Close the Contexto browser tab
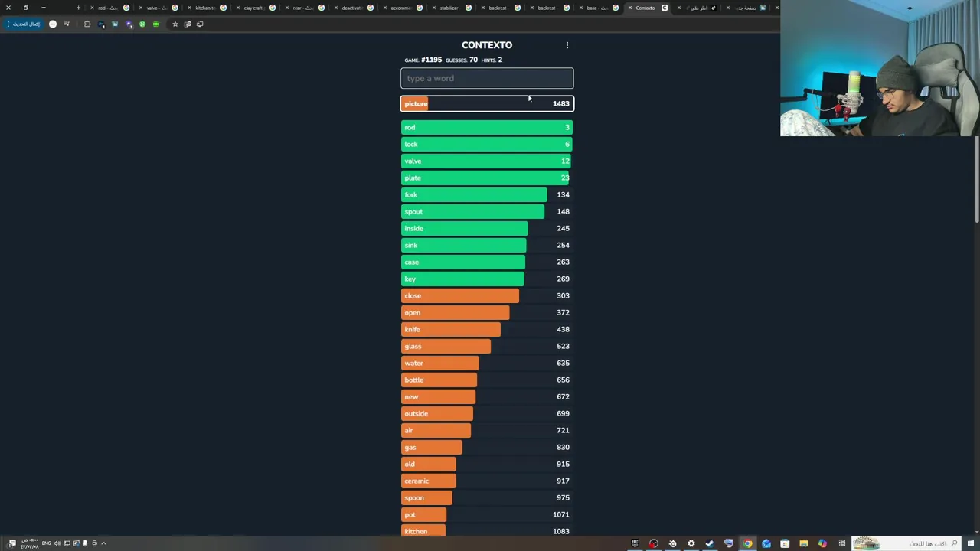 point(630,8)
